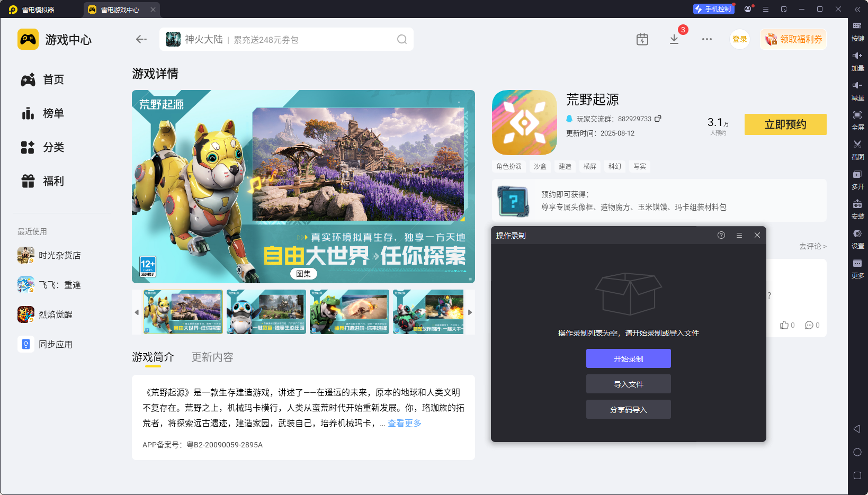Close the 雷电游戏中心 tab
868x495 pixels.
point(153,10)
